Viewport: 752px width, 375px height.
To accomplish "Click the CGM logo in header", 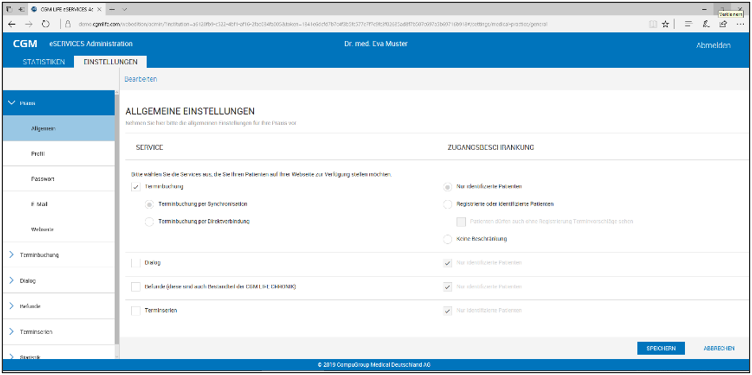I will point(25,44).
